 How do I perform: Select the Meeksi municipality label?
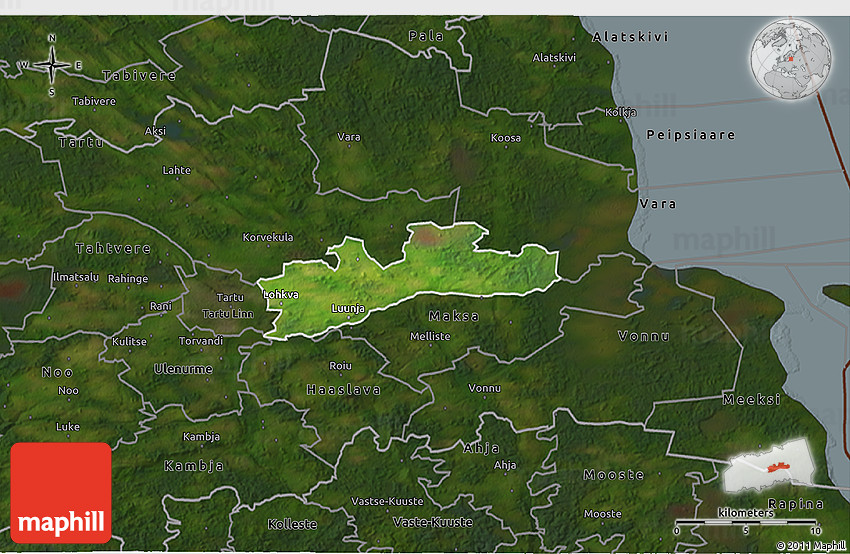pyautogui.click(x=751, y=399)
